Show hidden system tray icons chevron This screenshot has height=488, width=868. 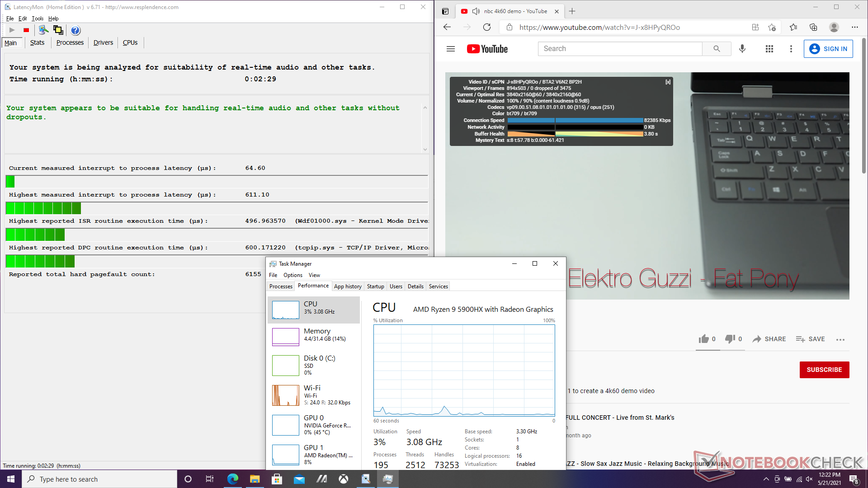point(766,479)
